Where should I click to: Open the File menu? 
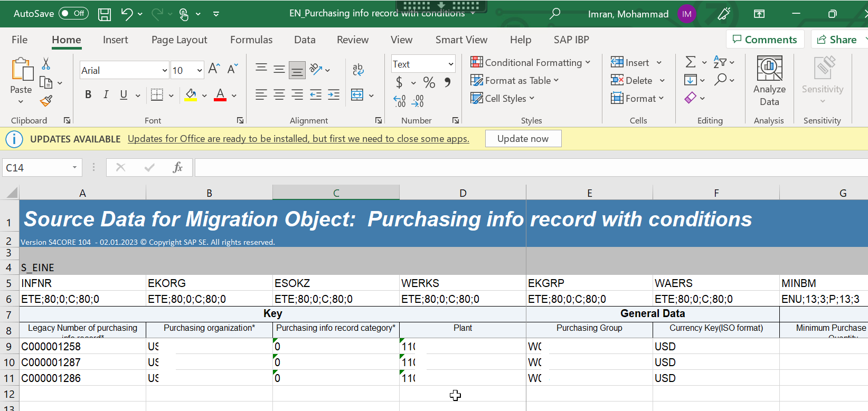(20, 40)
